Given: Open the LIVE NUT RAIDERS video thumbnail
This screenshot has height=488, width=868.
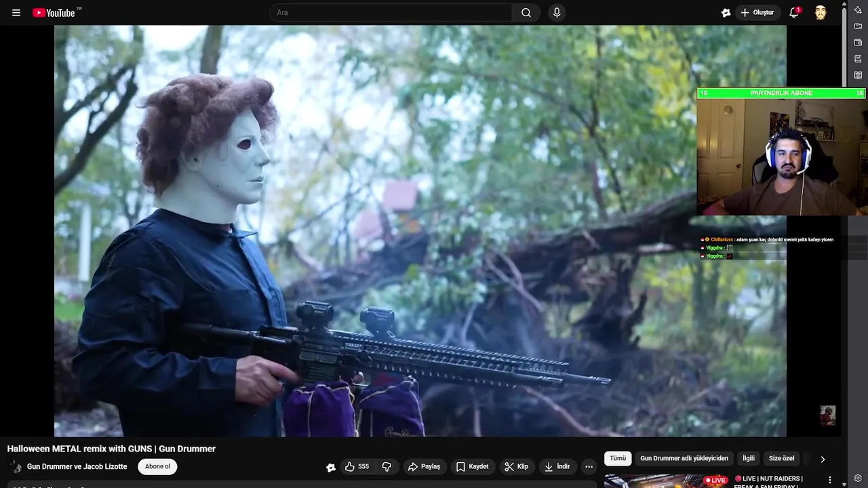Looking at the screenshot, I should 667,481.
